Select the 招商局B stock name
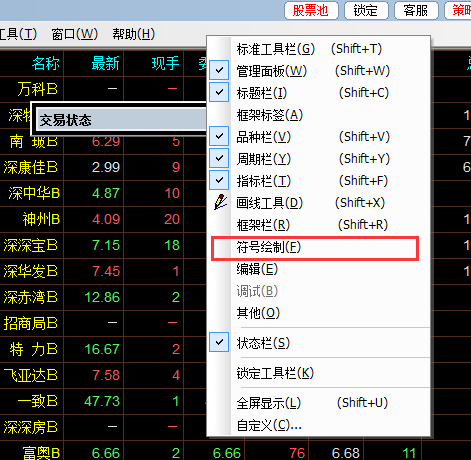 click(x=31, y=323)
